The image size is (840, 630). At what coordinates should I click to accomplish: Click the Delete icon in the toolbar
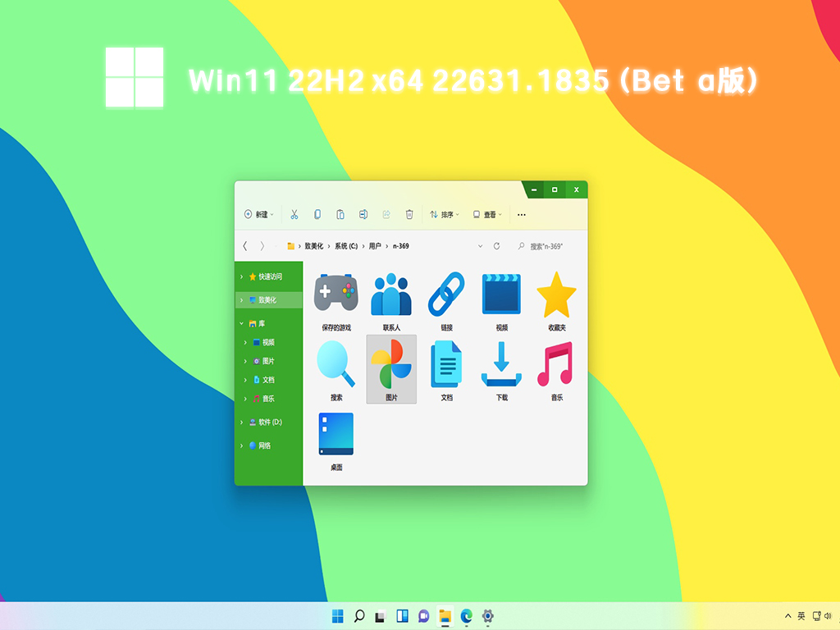408,214
